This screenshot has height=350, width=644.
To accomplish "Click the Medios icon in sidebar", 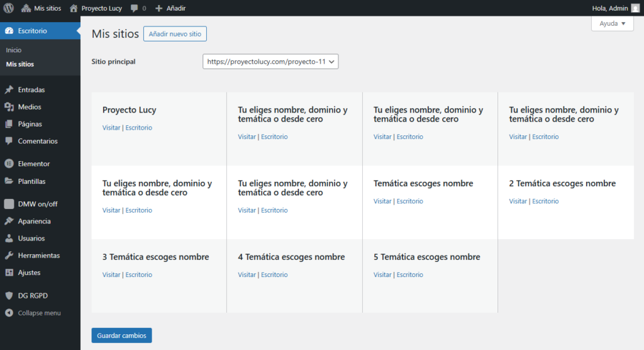I will click(9, 107).
